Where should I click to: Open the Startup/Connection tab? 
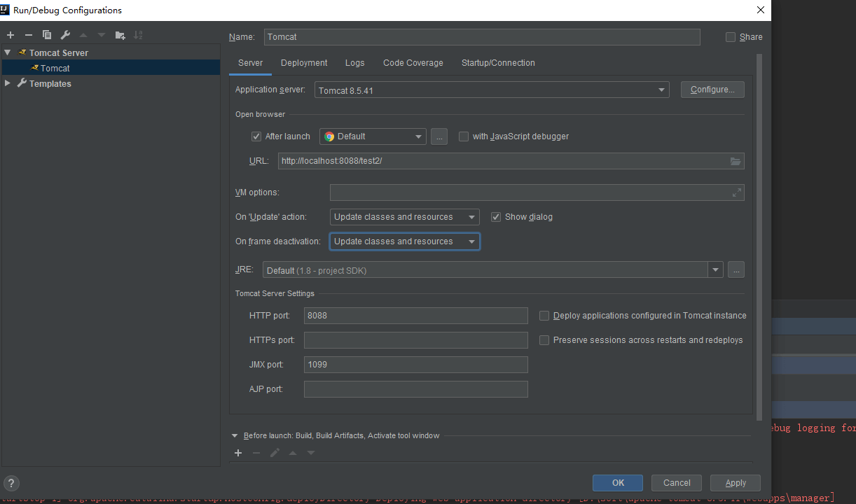coord(497,63)
